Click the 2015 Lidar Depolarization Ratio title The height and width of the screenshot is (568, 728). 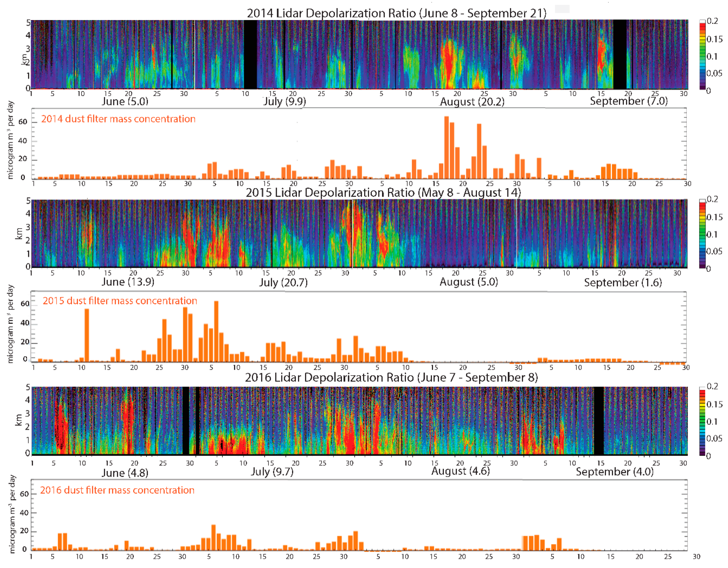[x=383, y=192]
